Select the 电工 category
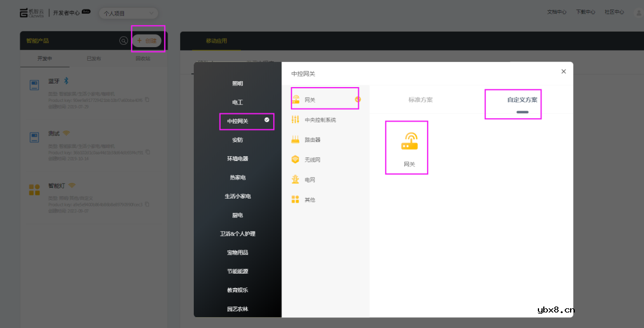Screen dimensions: 644x328 (237, 102)
